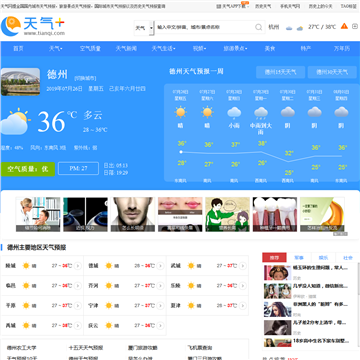The image size is (360, 360).
Task: Expand the 旅游景点 nav menu
Action: point(235,48)
